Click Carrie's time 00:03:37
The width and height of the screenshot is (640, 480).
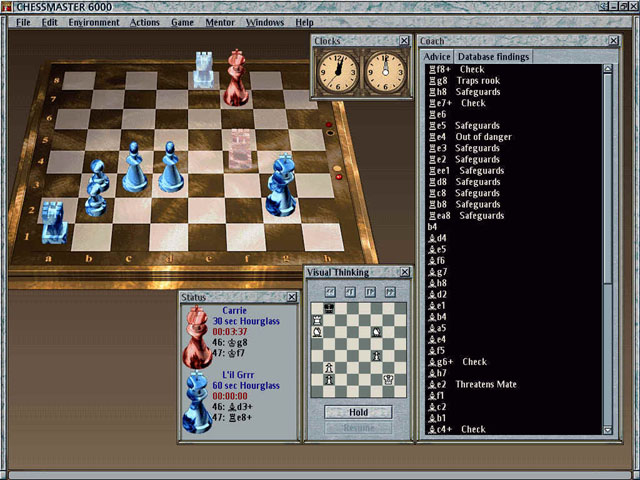click(x=230, y=332)
